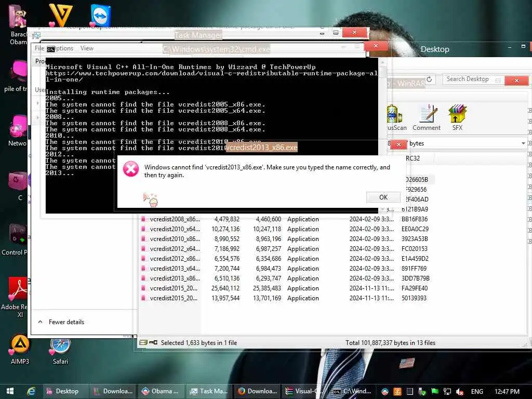Click the CRC value BB16F836
532x399 pixels.
click(x=414, y=219)
